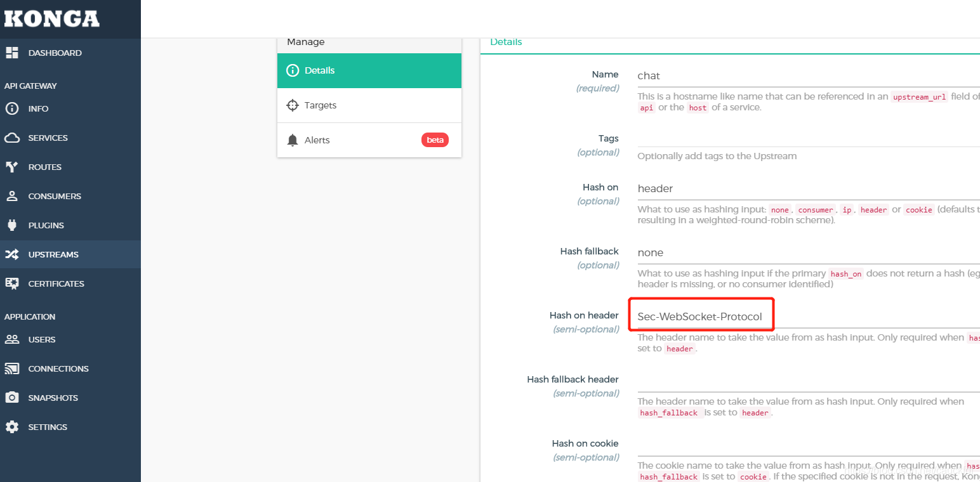Screen dimensions: 980x482
Task: Go to SERVICES in the sidebar
Action: click(x=70, y=138)
